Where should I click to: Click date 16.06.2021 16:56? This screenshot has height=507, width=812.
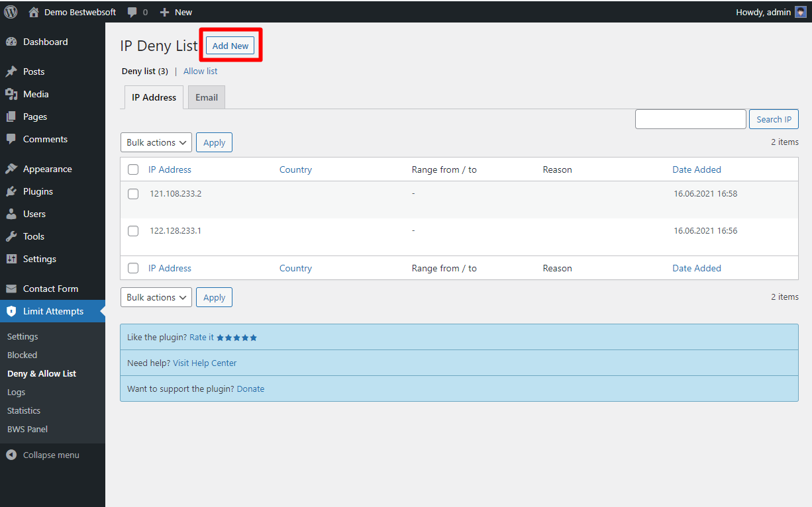pos(705,231)
